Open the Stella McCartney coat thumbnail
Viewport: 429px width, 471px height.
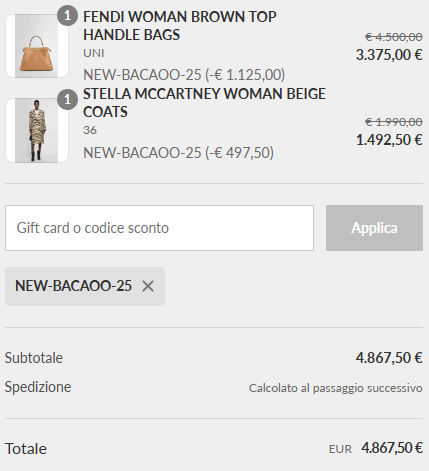click(37, 130)
